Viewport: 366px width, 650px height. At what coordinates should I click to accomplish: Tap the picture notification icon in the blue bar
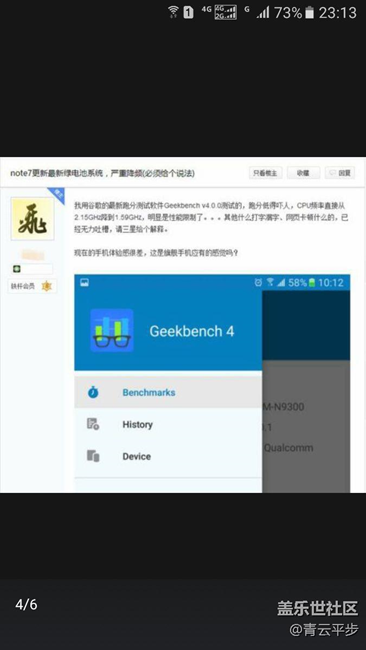tap(85, 283)
